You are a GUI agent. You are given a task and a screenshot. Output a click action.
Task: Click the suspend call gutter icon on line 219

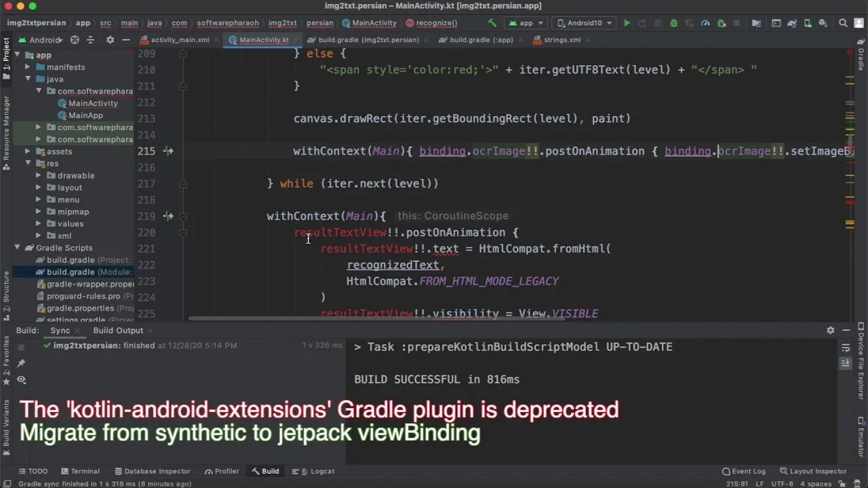(x=168, y=216)
